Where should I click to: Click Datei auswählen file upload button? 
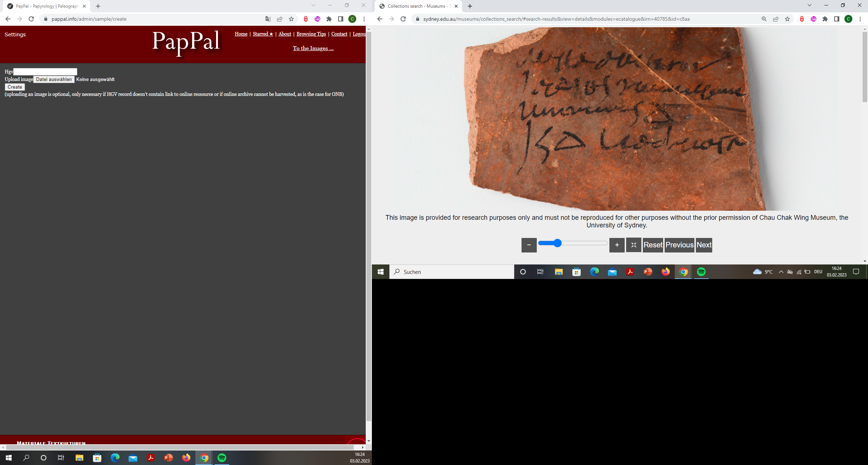pyautogui.click(x=54, y=80)
